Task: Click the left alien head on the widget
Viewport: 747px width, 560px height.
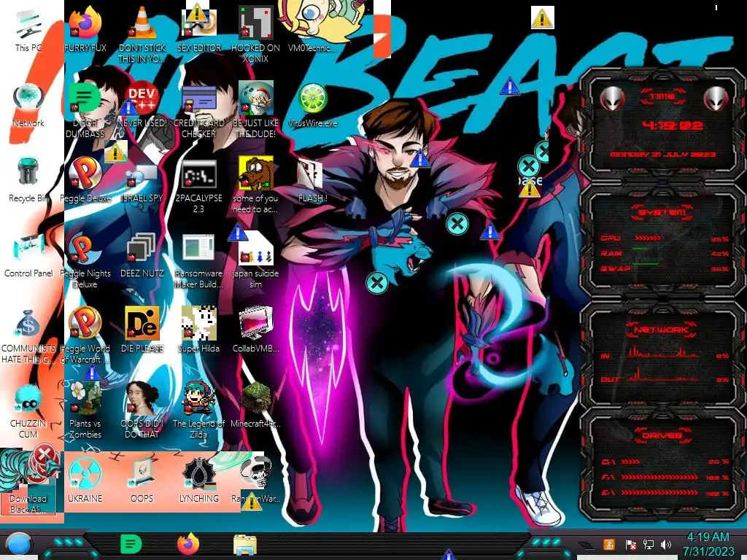Action: 612,98
